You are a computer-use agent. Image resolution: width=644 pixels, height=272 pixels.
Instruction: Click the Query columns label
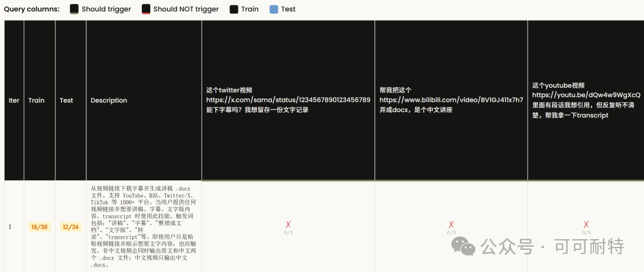32,9
